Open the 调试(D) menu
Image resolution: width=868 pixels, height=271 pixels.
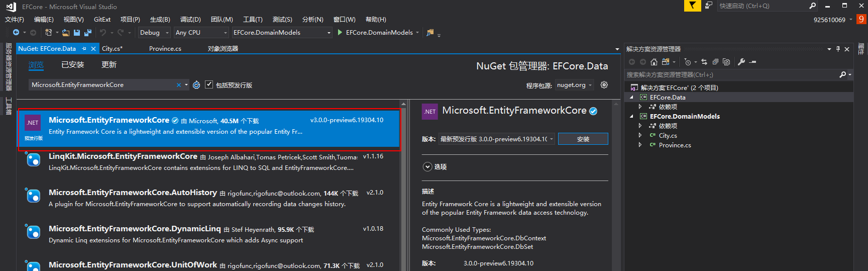coord(190,20)
